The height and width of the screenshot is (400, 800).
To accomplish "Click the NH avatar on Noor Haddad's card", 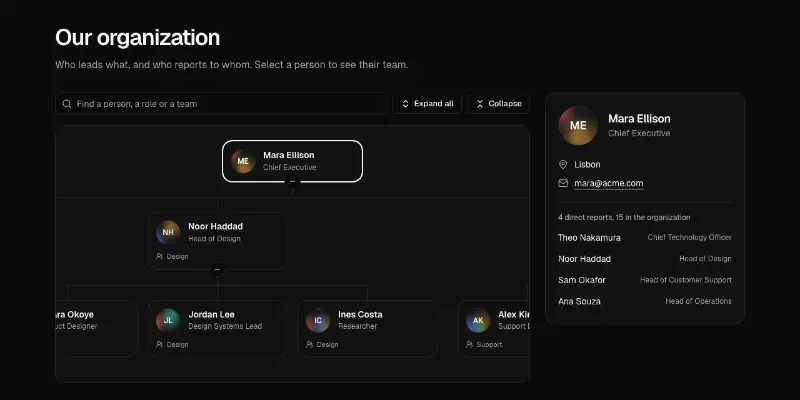I will (168, 233).
